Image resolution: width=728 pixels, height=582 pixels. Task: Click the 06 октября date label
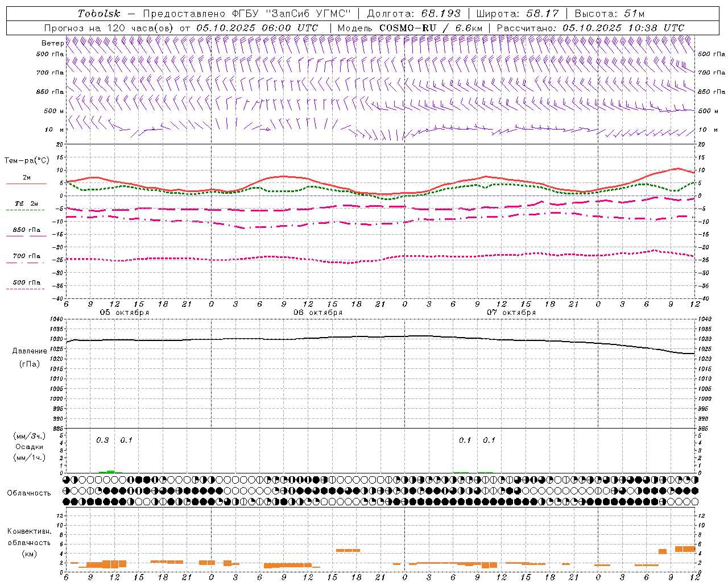point(318,313)
